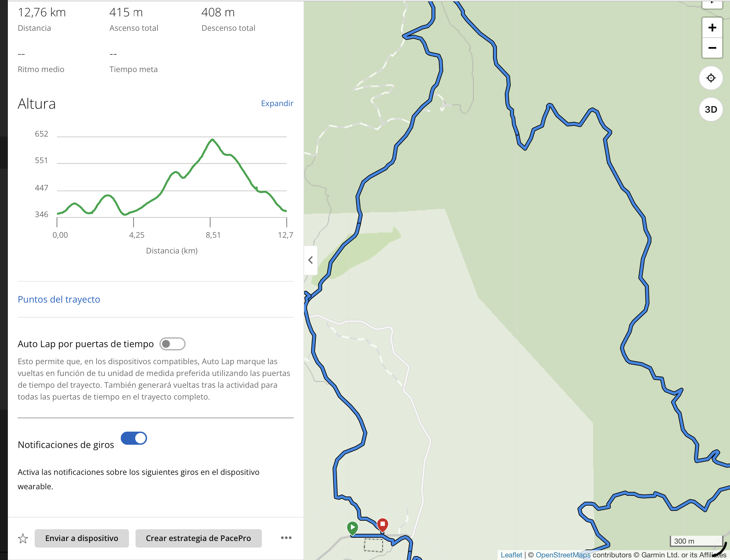This screenshot has height=560, width=730.
Task: Open the three-dot options menu
Action: [x=286, y=537]
